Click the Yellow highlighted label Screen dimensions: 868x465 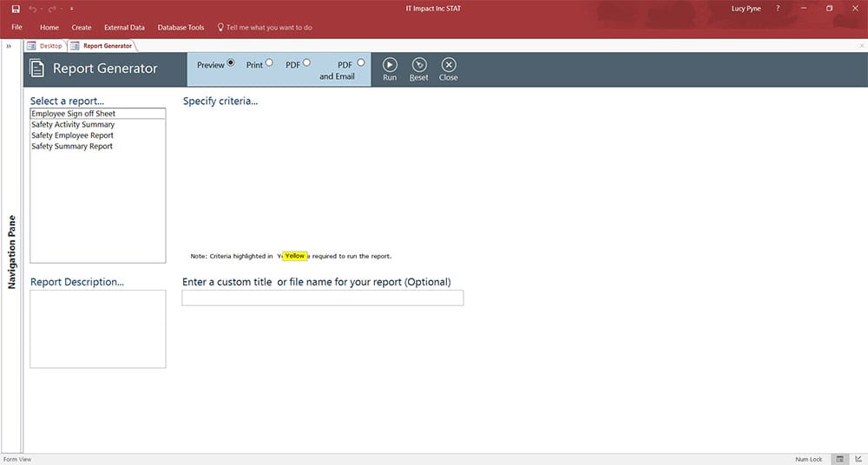(x=295, y=256)
